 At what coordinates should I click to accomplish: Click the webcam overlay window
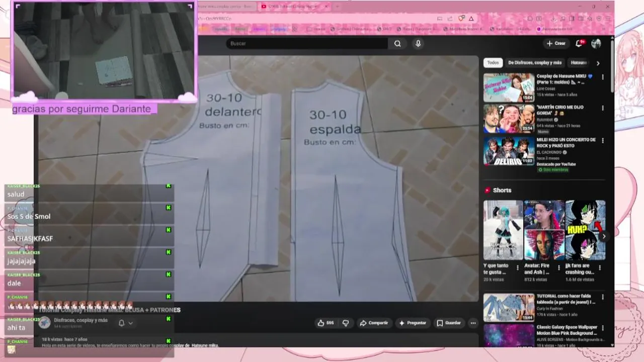click(x=104, y=50)
